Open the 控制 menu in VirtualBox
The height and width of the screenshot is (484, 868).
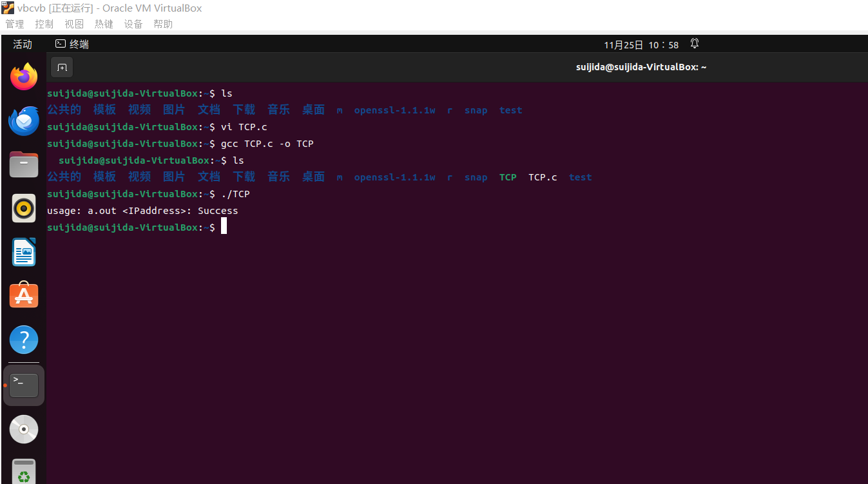44,24
